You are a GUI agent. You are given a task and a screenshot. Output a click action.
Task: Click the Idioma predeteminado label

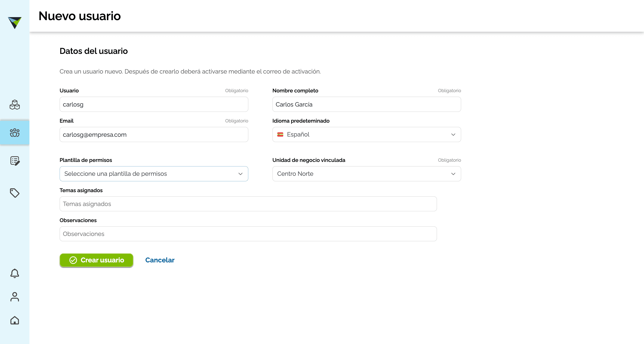point(301,121)
